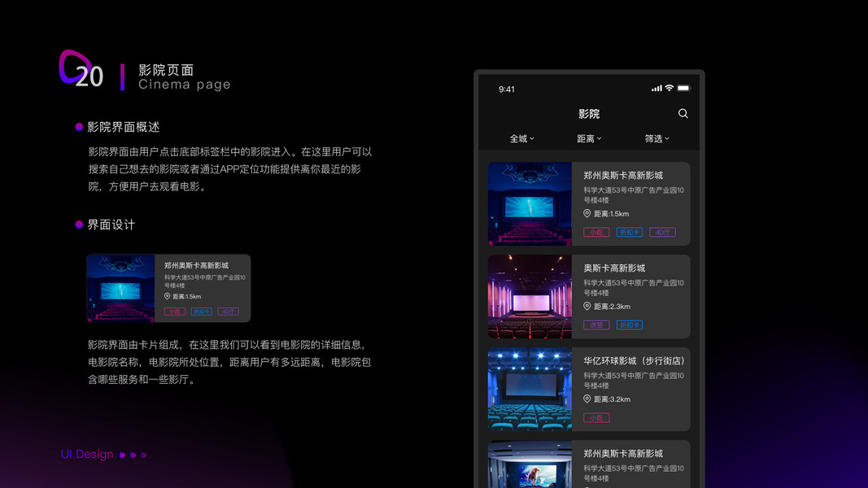Click the Cinema page subtitle

[185, 84]
